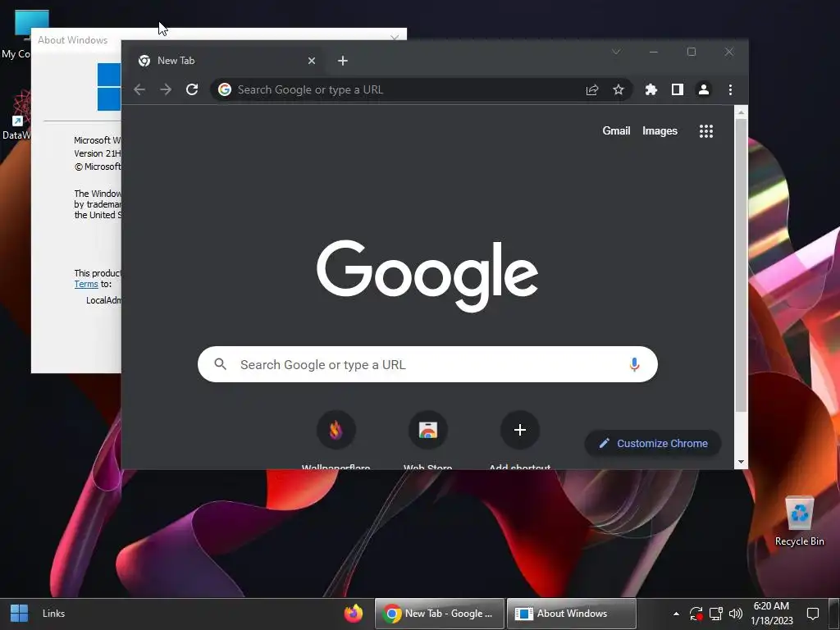Viewport: 840px width, 630px height.
Task: Click Chrome's forward navigation arrow
Action: coord(166,89)
